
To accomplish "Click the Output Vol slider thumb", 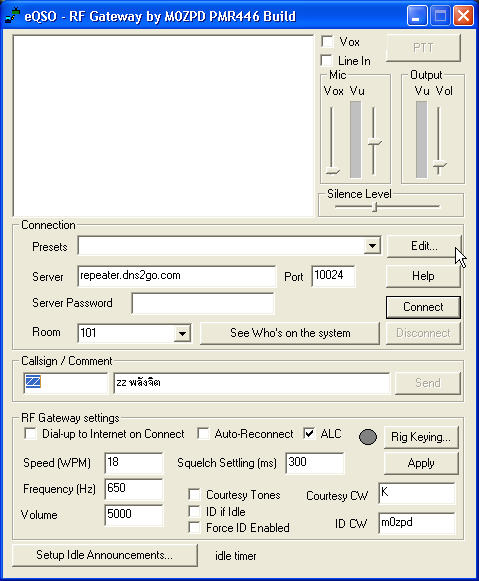I will (440, 164).
